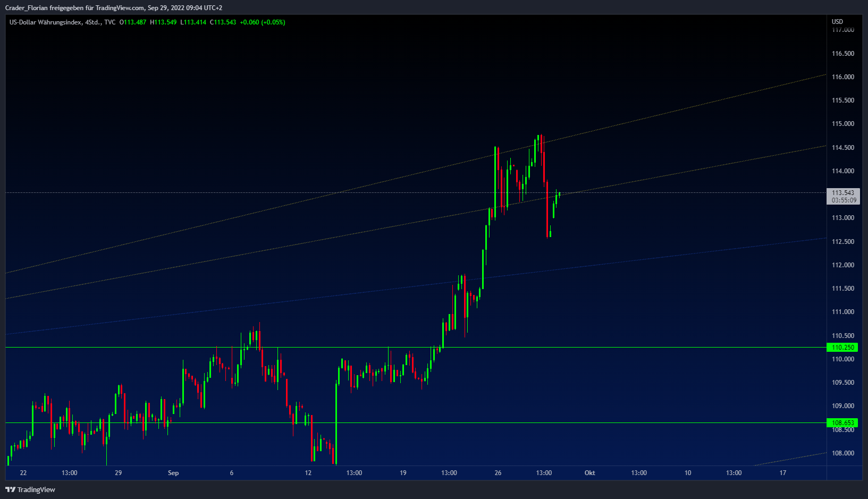Click the '29' date label on time axis
Viewport: 868px width, 499px height.
(x=119, y=473)
